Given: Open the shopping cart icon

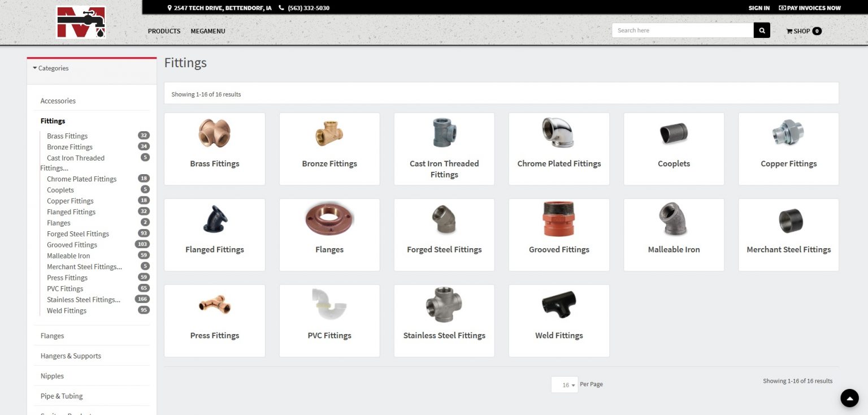Looking at the screenshot, I should click(x=789, y=31).
